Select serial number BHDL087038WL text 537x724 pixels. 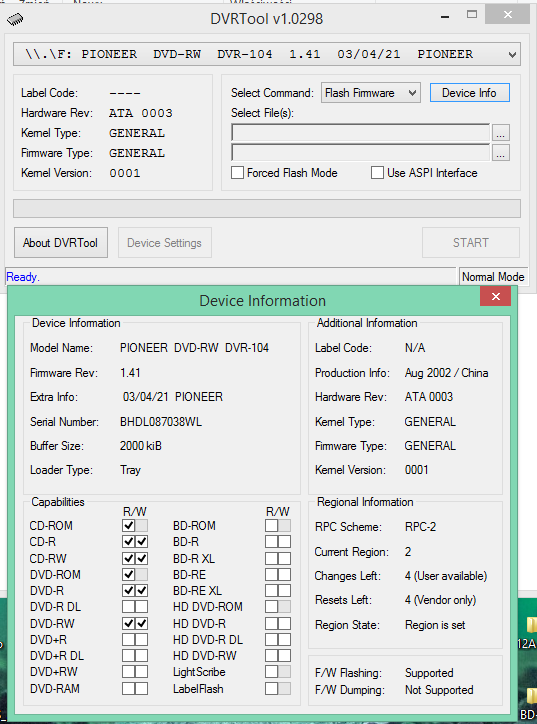pos(161,422)
